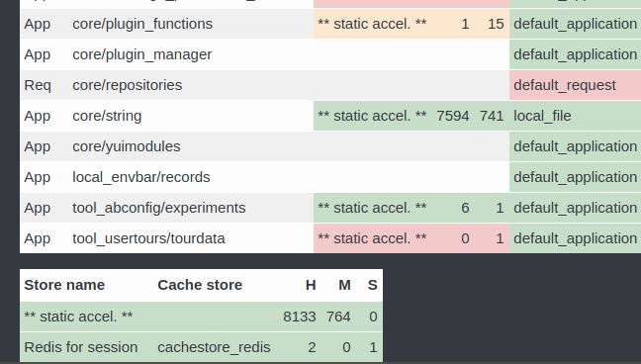Click static accel. cell in tool_abconfig/experiments row
The height and width of the screenshot is (364, 641).
(x=372, y=208)
